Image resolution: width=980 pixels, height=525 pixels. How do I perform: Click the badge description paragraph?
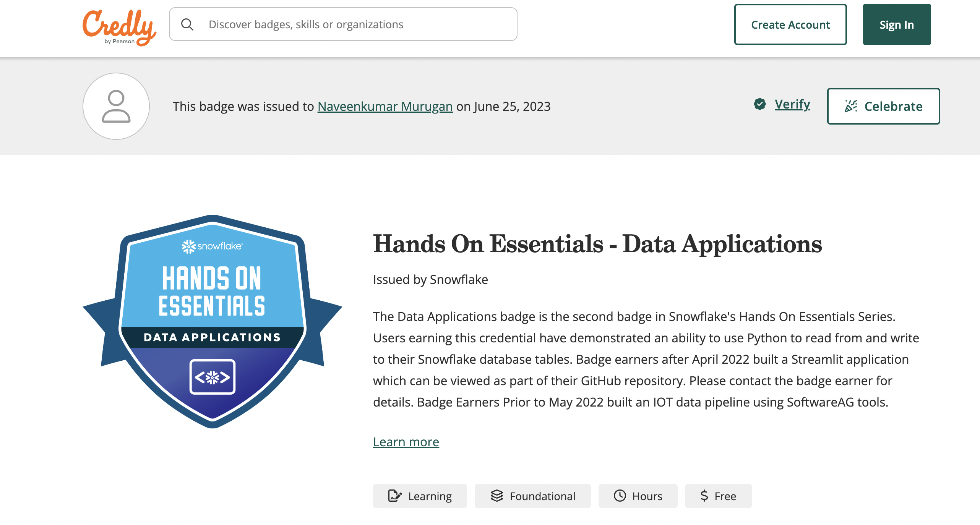646,360
